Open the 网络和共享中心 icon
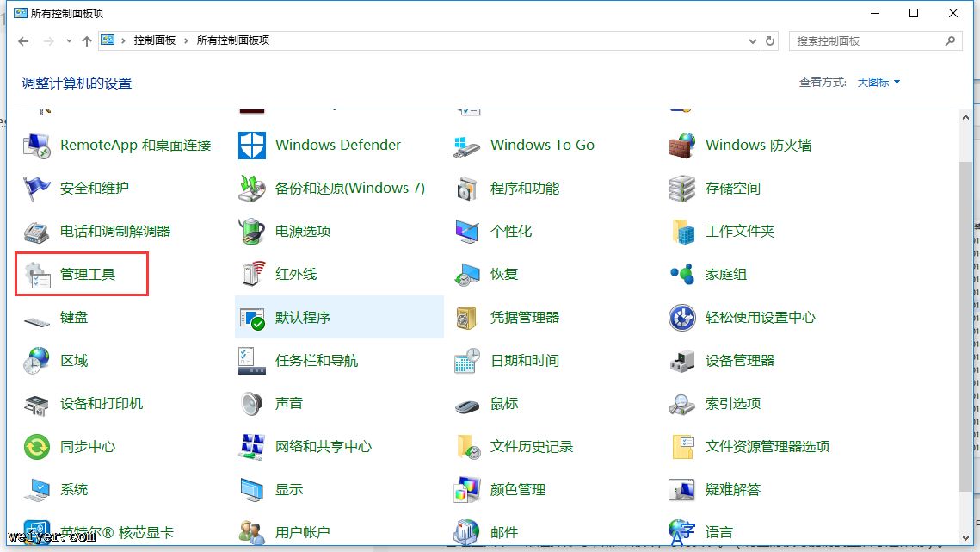980x552 pixels. (252, 446)
